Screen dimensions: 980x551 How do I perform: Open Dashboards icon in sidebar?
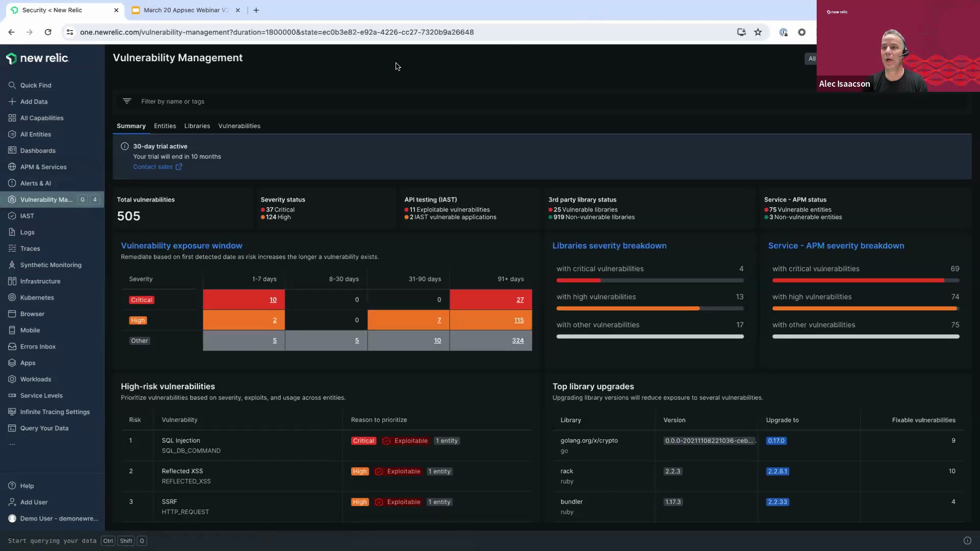(12, 151)
